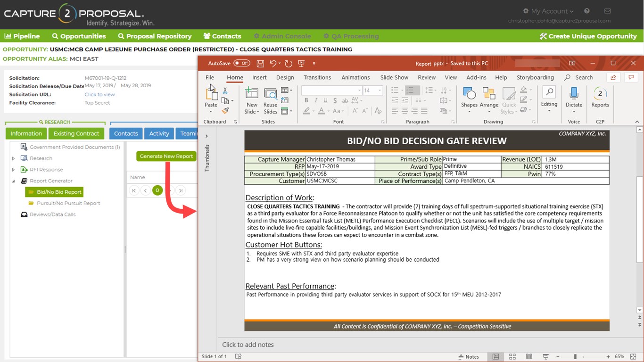
Task: Click the Notes button in status bar
Action: 469,357
